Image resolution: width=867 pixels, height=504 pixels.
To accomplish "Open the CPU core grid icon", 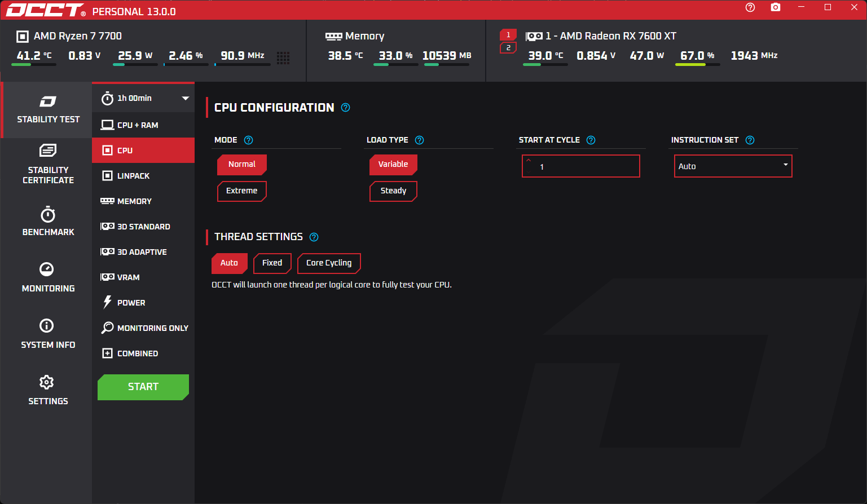I will 283,58.
